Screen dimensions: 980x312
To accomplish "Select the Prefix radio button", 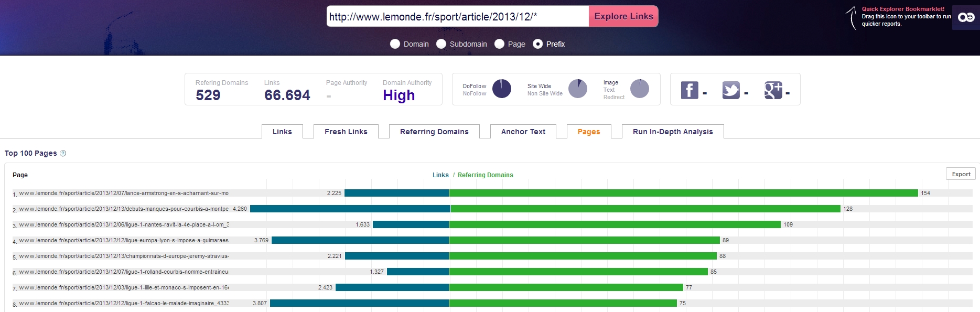I will pos(537,44).
